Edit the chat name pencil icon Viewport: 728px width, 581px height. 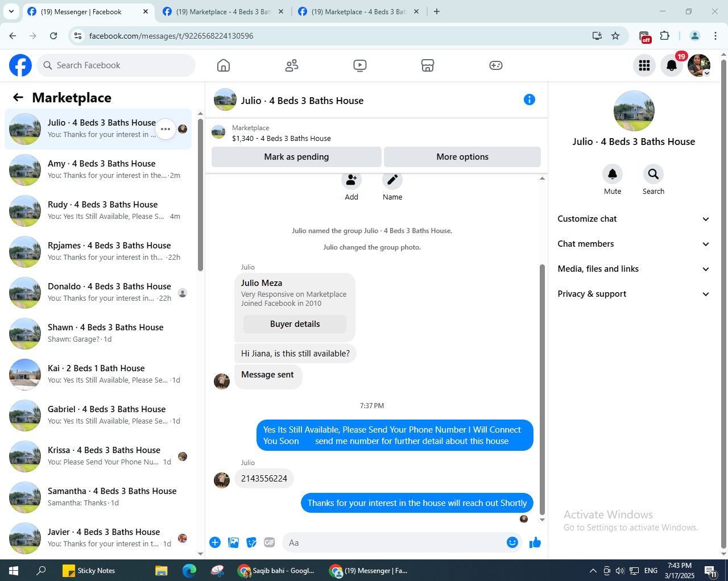(x=392, y=180)
